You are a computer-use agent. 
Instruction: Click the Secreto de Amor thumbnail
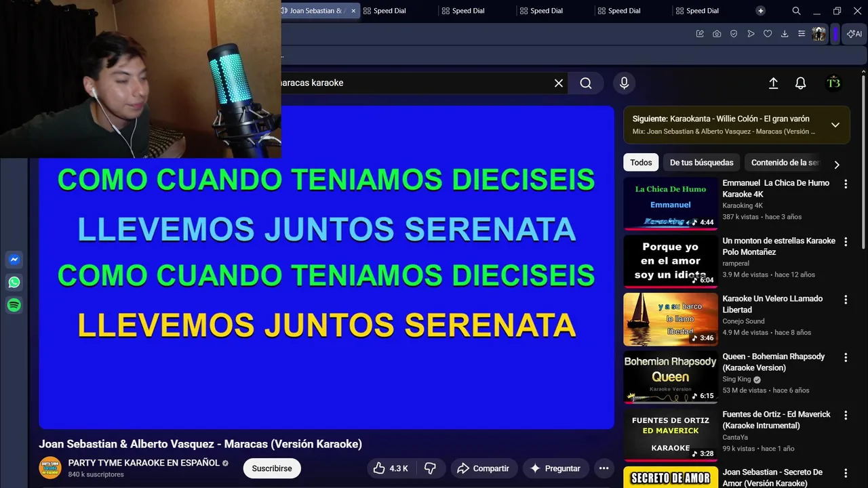(671, 477)
